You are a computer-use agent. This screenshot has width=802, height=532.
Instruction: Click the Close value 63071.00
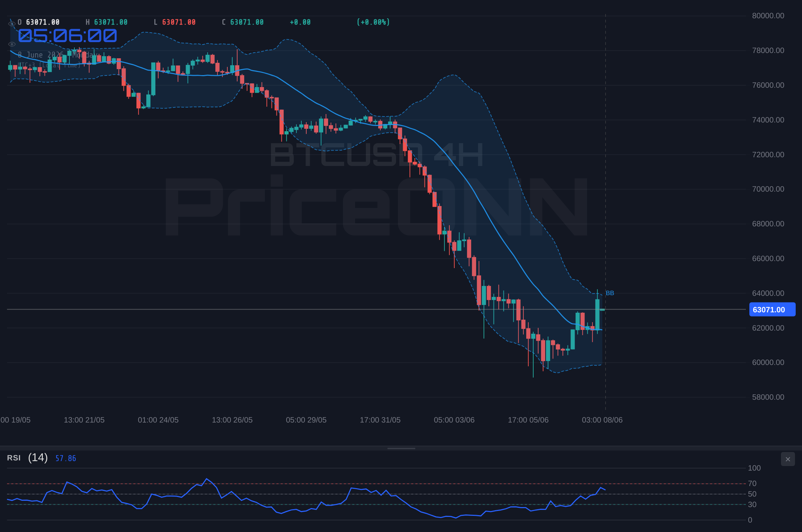(247, 22)
